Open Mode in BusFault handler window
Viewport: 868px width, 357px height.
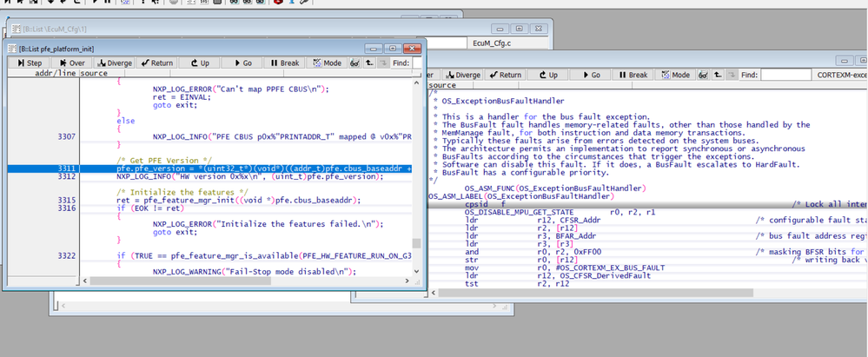pyautogui.click(x=675, y=75)
